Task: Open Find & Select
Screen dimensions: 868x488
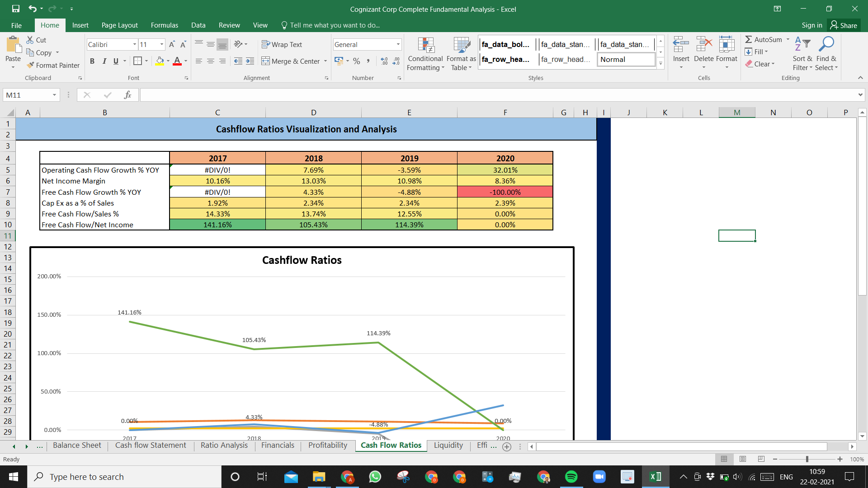Action: pyautogui.click(x=826, y=54)
